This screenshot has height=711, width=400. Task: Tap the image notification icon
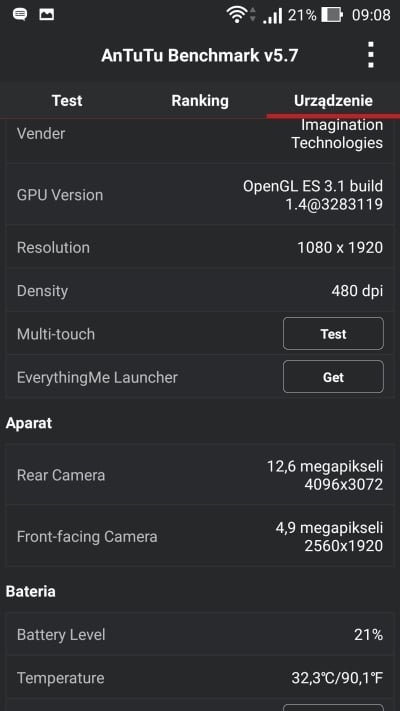pyautogui.click(x=47, y=15)
